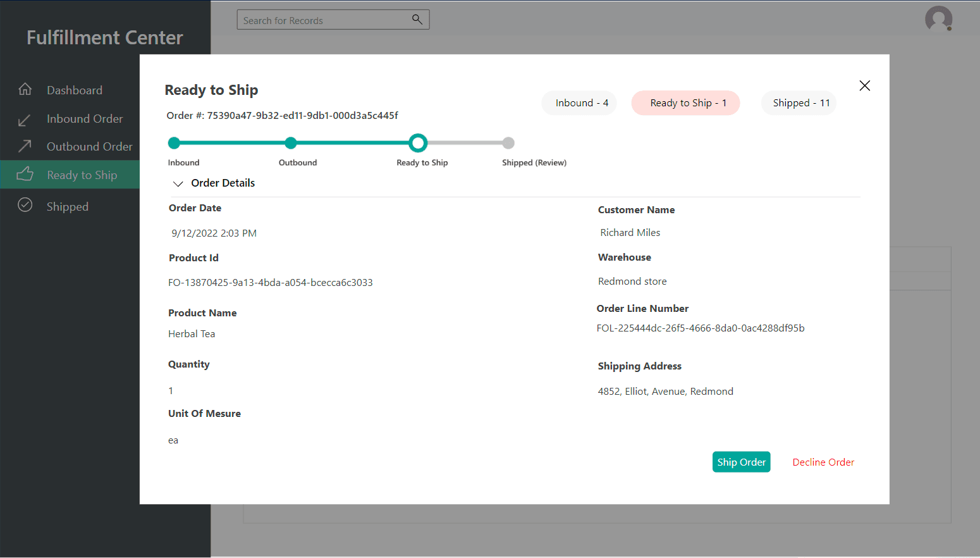Viewport: 980px width, 558px height.
Task: Click the Ready to Ship thumbs-up icon
Action: tap(25, 174)
